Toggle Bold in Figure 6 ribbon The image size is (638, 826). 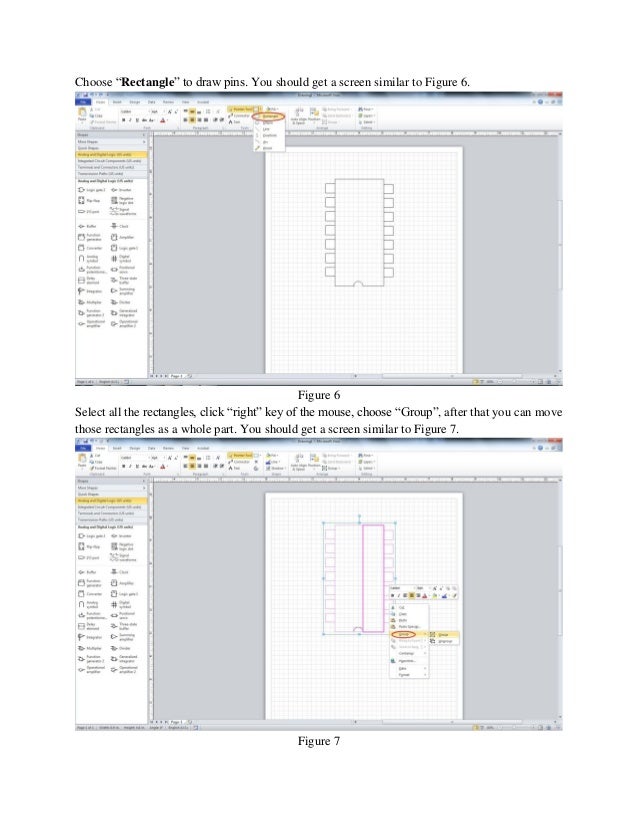123,121
